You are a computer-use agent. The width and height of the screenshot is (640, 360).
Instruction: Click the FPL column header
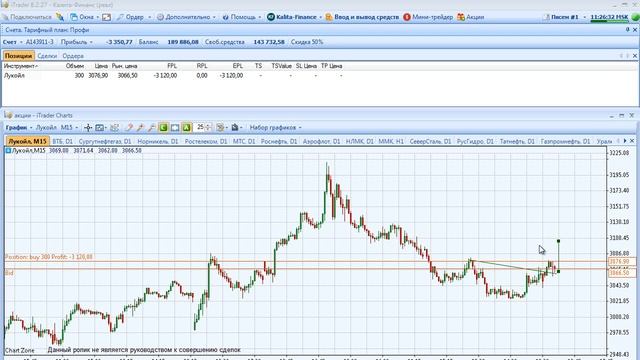click(172, 66)
